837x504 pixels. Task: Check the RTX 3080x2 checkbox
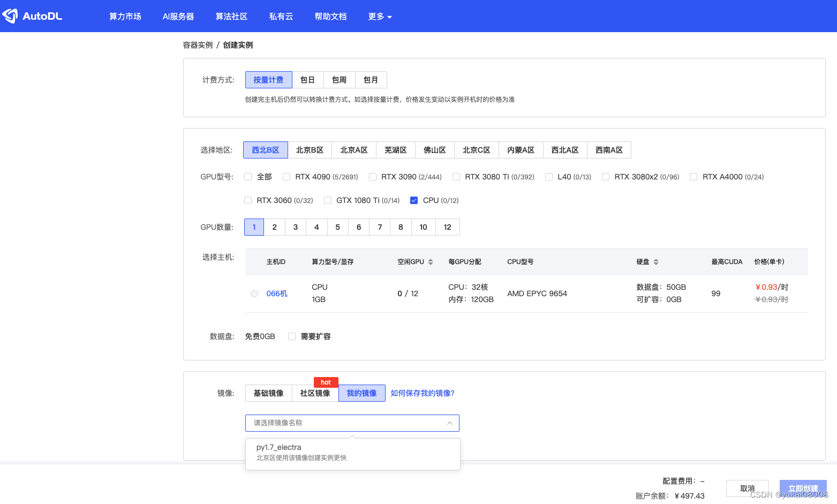pyautogui.click(x=606, y=177)
